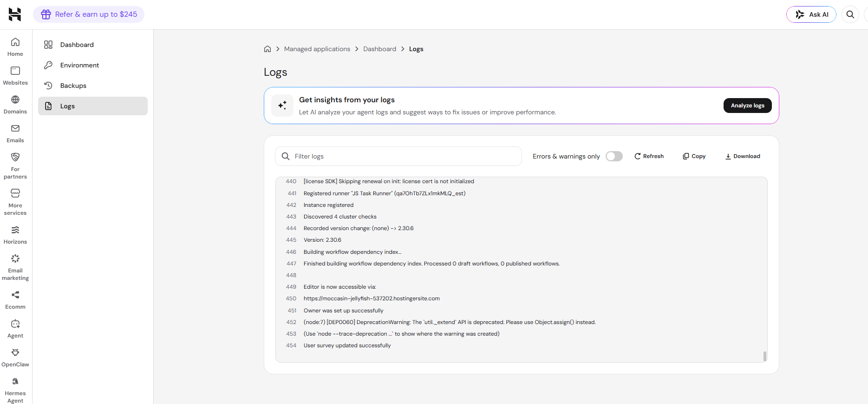Open the OpenClaw icon
This screenshot has width=868, height=404.
click(15, 353)
